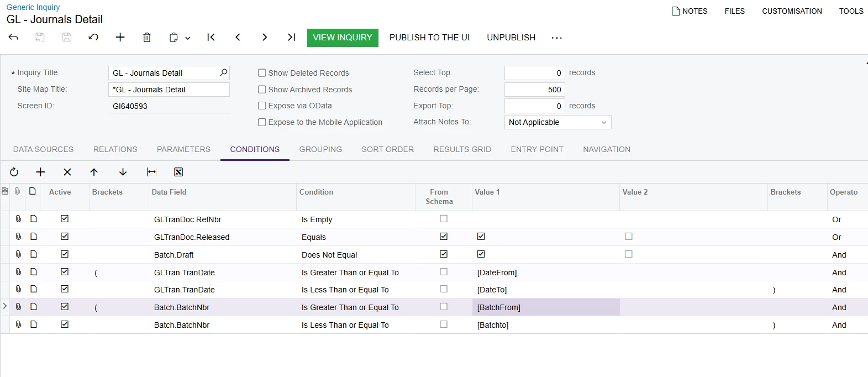This screenshot has width=868, height=377.
Task: Switch to the Results Grid tab
Action: tap(462, 149)
